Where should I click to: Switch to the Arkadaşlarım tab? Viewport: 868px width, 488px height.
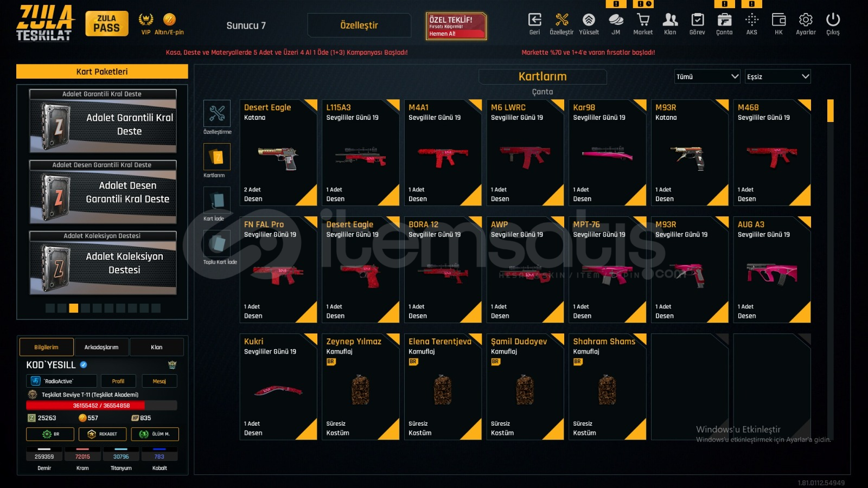[101, 347]
